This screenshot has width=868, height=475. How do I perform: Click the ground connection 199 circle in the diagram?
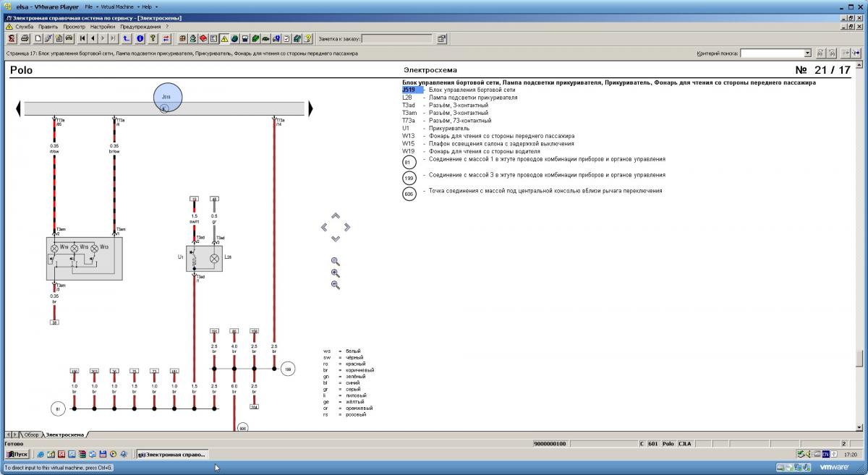(287, 369)
